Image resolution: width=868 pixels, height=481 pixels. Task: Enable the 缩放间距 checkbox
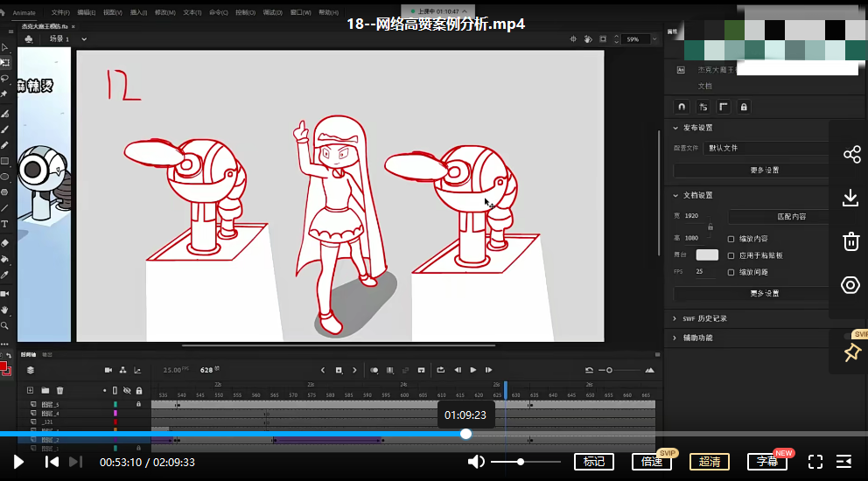tap(731, 272)
